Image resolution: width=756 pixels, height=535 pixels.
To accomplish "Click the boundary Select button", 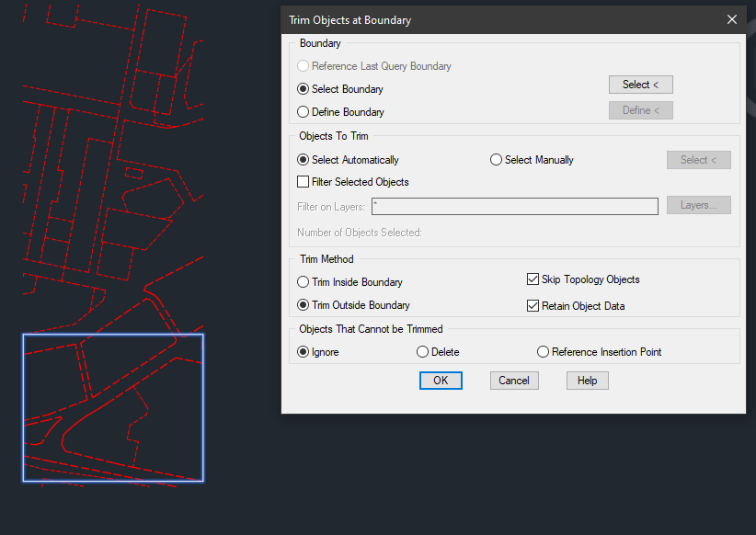I will point(640,84).
